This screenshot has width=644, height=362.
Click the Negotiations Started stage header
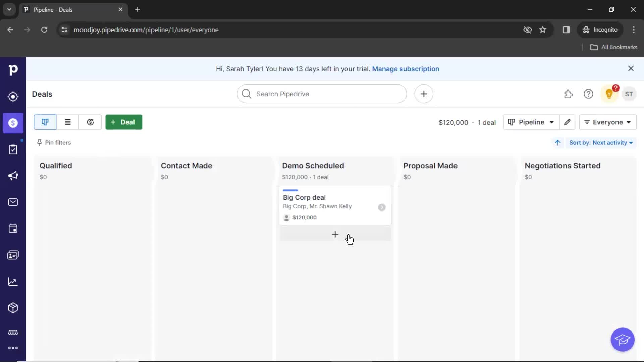click(562, 166)
